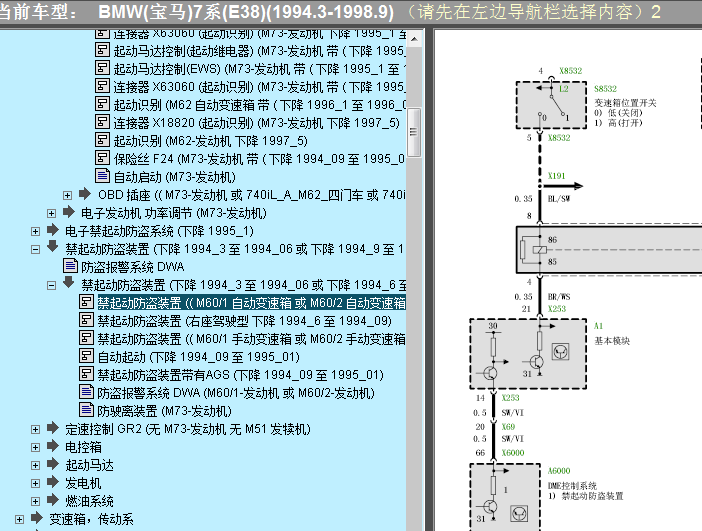Image resolution: width=702 pixels, height=531 pixels.
Task: Open 起动马达控制(EWS) diagram entry
Action: [x=259, y=69]
